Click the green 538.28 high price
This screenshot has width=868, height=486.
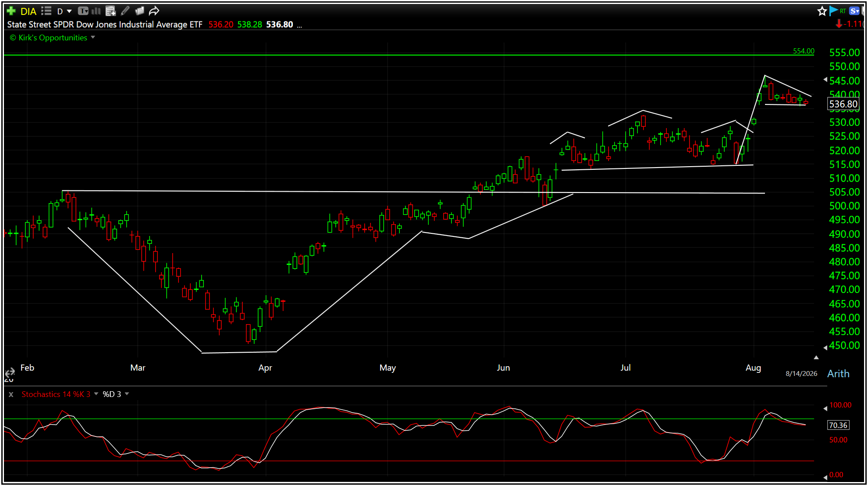[x=249, y=25]
